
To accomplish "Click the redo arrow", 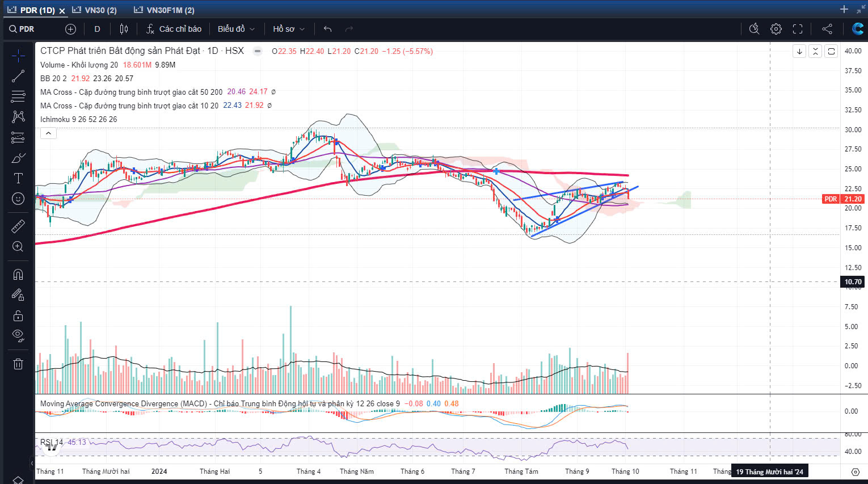I will tap(349, 29).
